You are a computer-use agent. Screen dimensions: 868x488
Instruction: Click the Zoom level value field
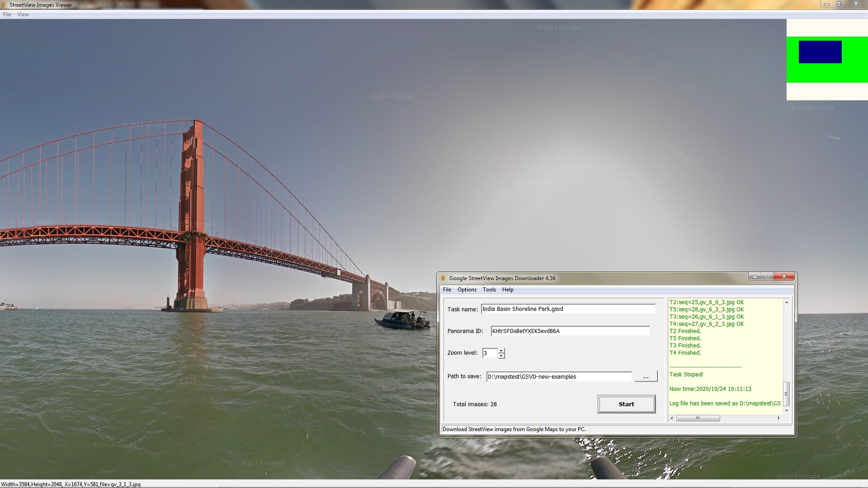(490, 353)
